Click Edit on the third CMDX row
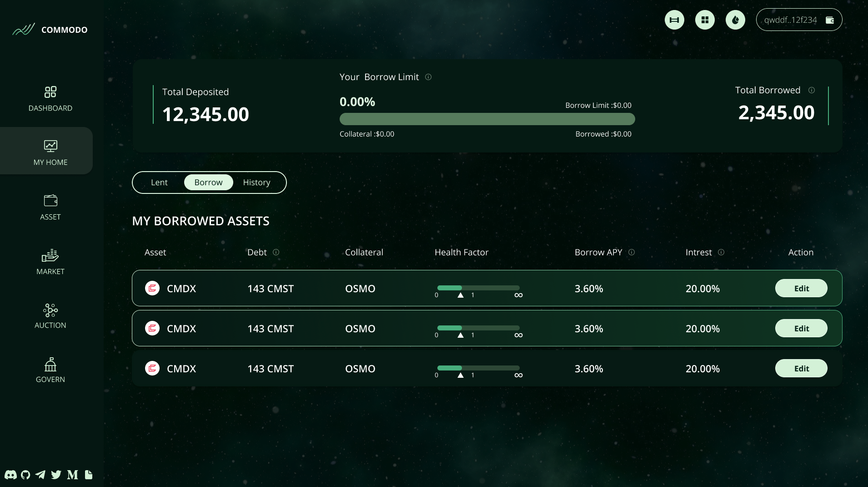The image size is (868, 487). tap(801, 368)
